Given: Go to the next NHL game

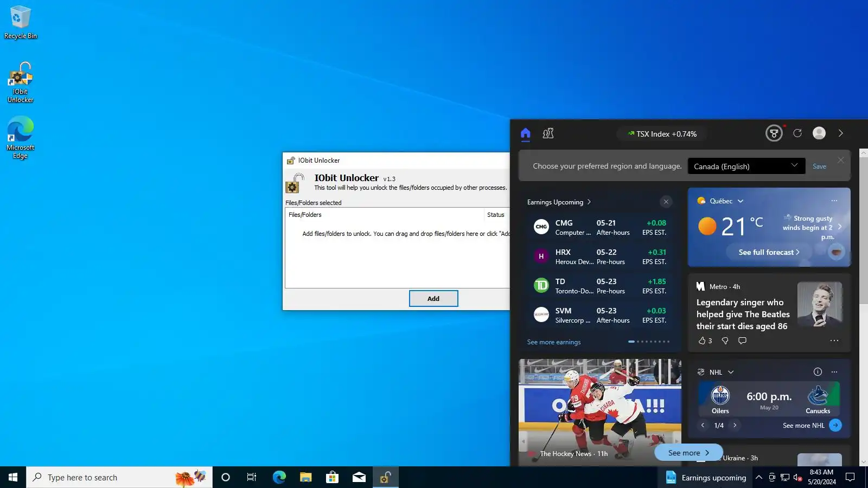Looking at the screenshot, I should tap(735, 426).
